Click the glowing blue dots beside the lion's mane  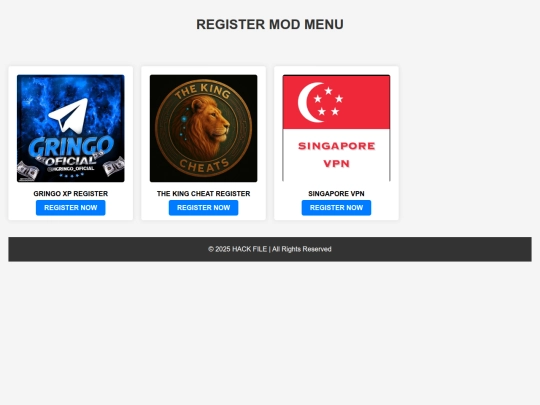(184, 124)
